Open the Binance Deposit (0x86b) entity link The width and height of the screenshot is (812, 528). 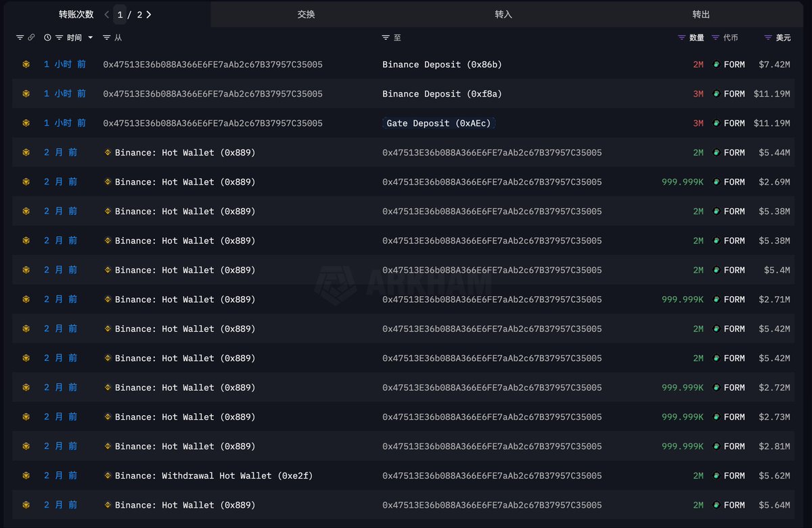point(442,64)
